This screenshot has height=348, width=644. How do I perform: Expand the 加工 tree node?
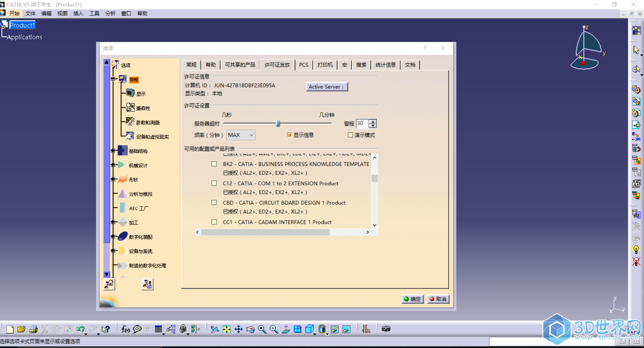pyautogui.click(x=113, y=222)
